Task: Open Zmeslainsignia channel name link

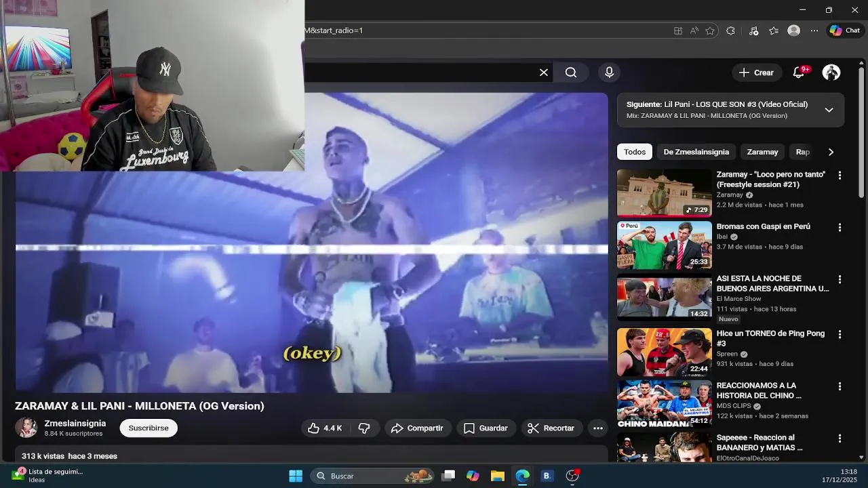Action: point(75,424)
